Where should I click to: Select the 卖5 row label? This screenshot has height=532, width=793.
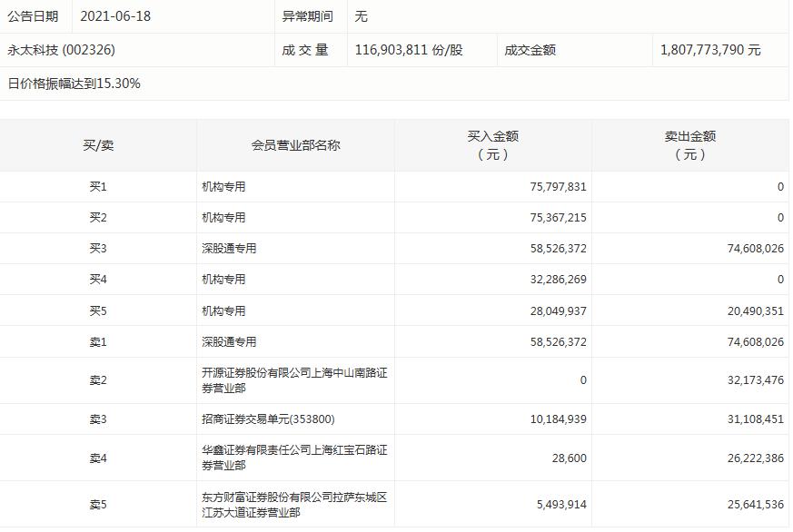coord(98,505)
